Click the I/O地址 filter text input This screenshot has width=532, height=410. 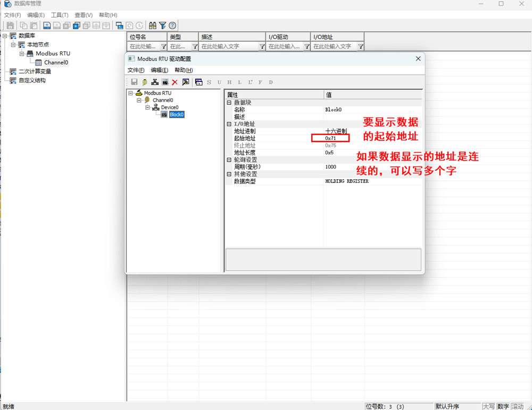(x=335, y=46)
